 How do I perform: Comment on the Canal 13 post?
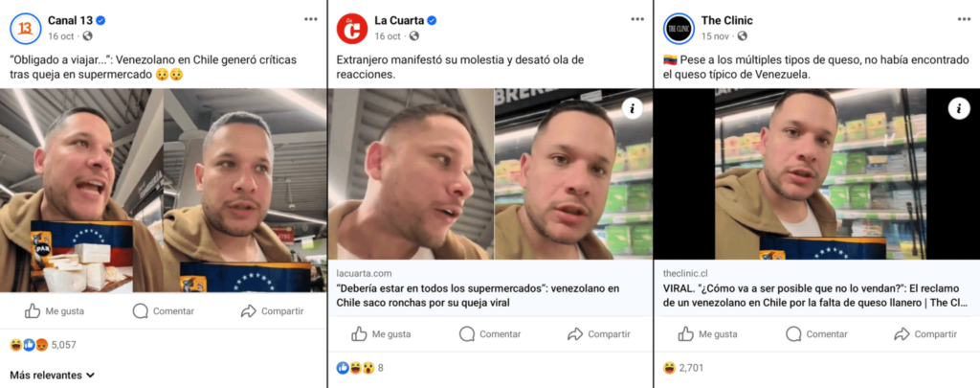coord(163,311)
